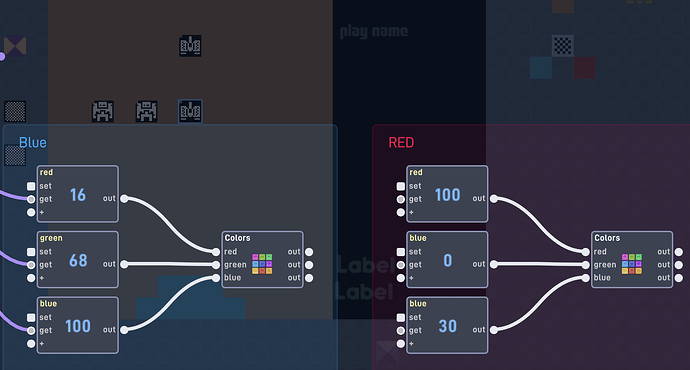Click the get port of Blue group's blue node
The width and height of the screenshot is (690, 370).
[31, 330]
